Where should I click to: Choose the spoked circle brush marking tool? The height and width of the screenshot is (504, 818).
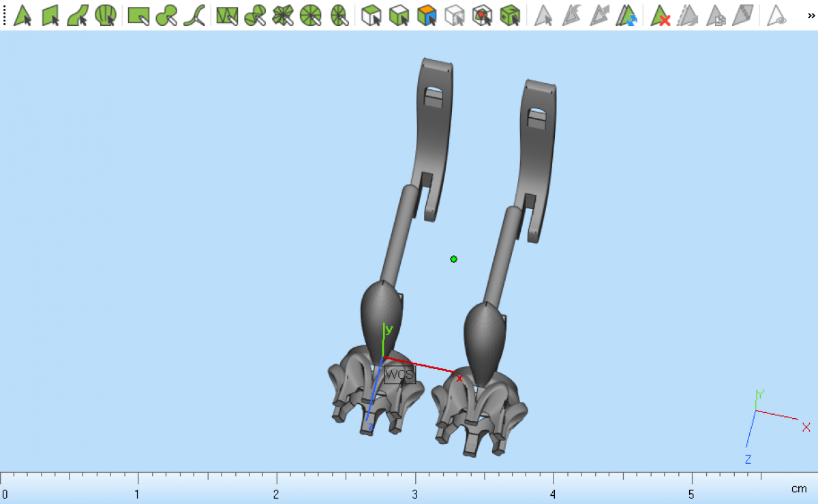pyautogui.click(x=310, y=15)
